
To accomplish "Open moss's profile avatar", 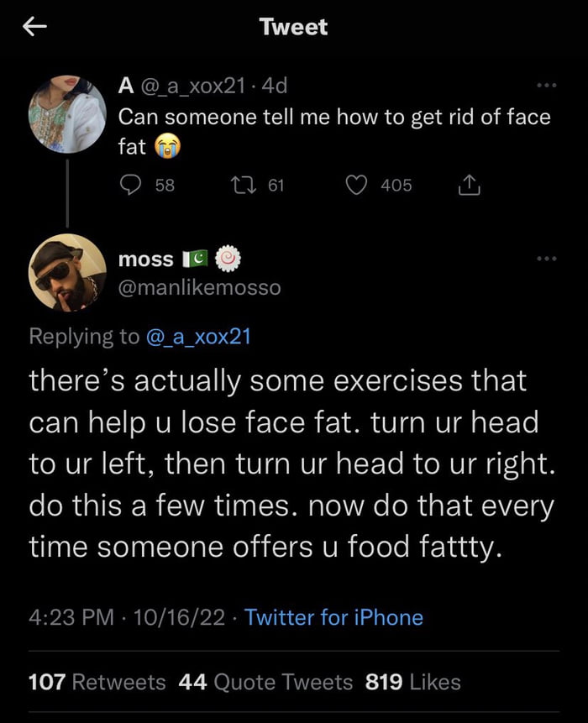I will [67, 272].
